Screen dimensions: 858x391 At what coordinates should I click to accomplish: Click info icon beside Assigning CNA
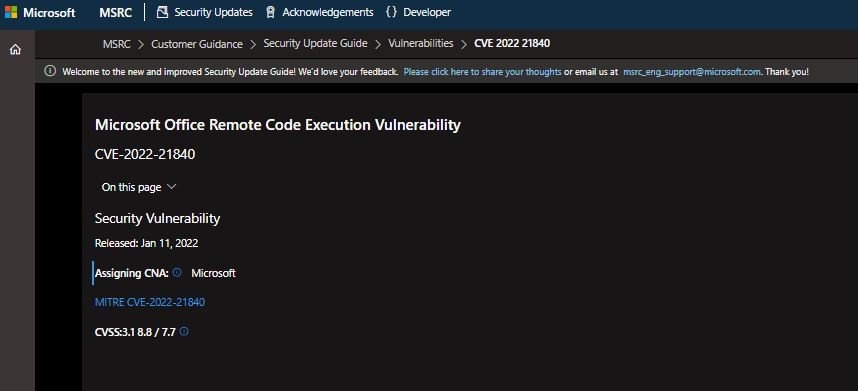click(177, 272)
